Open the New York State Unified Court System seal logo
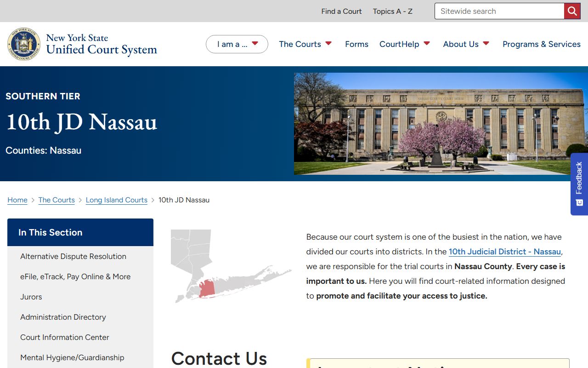The height and width of the screenshot is (368, 588). pyautogui.click(x=24, y=44)
